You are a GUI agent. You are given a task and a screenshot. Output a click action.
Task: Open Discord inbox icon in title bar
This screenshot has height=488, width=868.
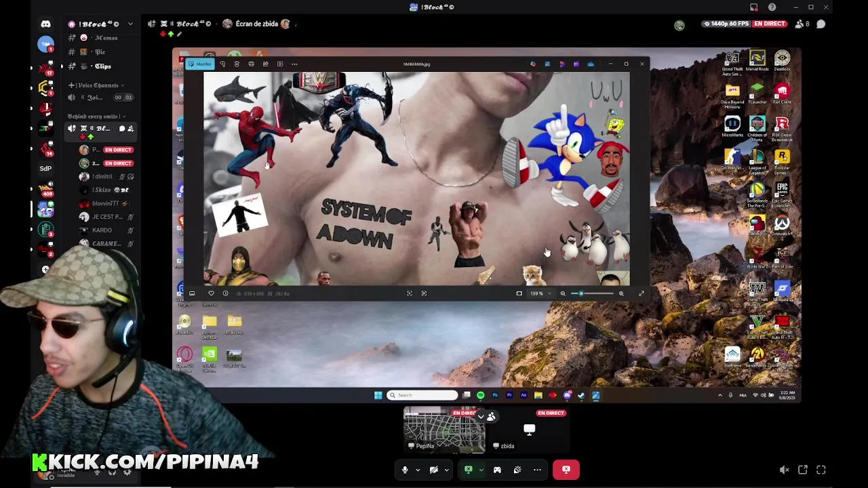point(754,7)
